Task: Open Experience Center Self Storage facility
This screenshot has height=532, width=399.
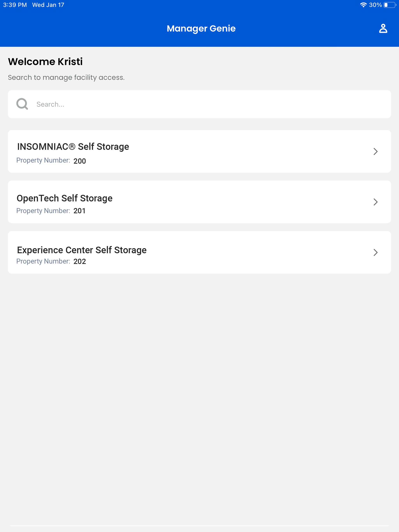Action: click(x=199, y=252)
